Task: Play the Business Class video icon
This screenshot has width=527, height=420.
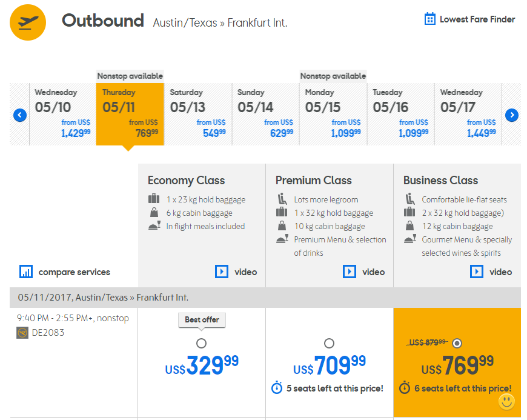Action: point(477,272)
